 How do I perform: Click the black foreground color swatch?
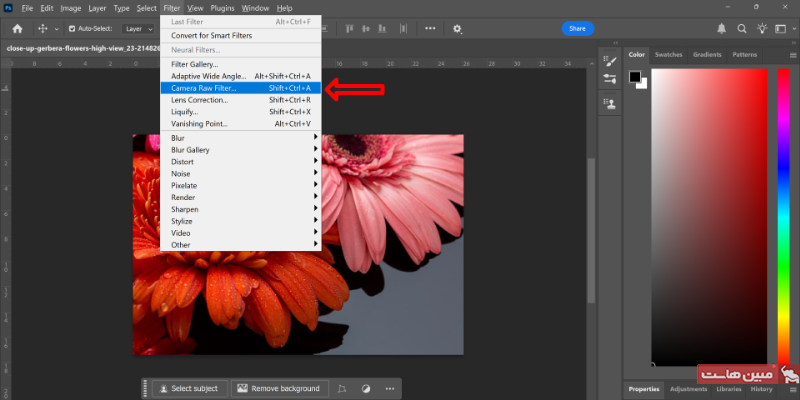click(x=634, y=76)
